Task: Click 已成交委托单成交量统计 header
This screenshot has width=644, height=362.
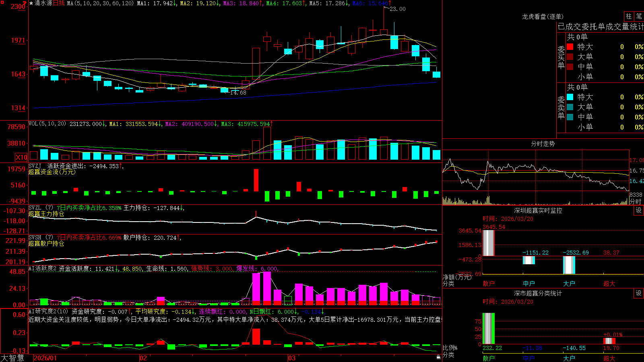Action: pos(601,27)
